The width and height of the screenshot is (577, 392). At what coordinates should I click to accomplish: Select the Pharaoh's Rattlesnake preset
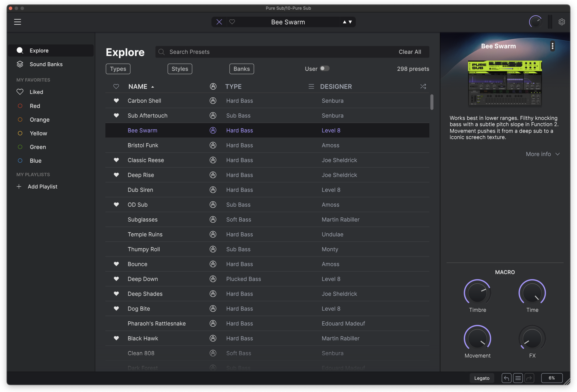click(267, 323)
